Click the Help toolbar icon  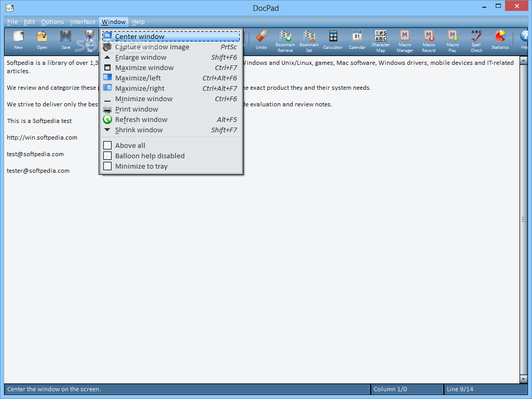coord(524,40)
